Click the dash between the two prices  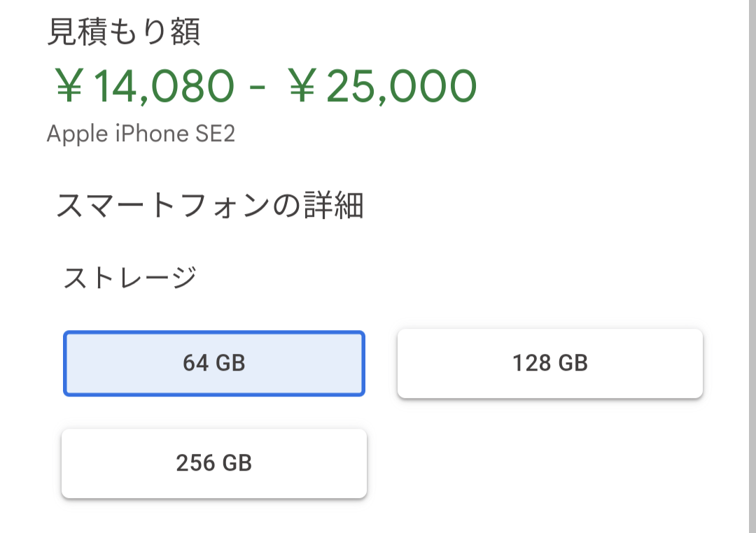(x=258, y=88)
